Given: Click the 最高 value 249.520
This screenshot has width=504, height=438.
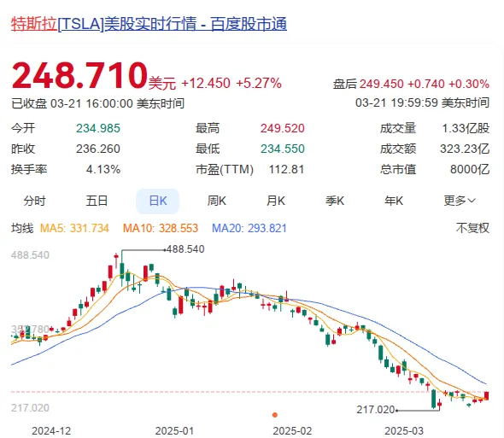Looking at the screenshot, I should click(x=282, y=128).
